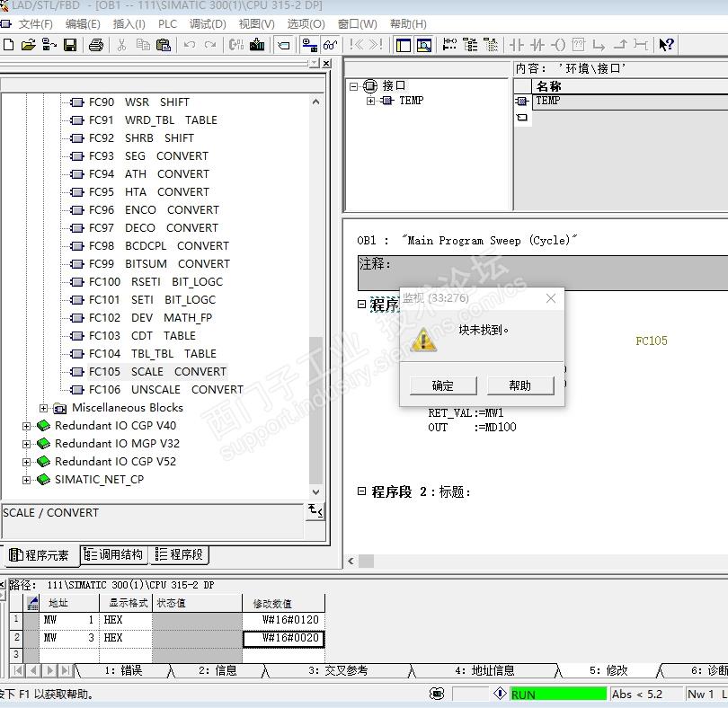Expand the TEMP node under 接口

(370, 101)
